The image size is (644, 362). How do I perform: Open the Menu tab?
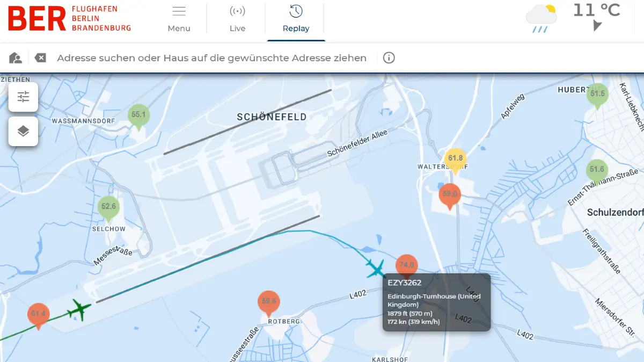(x=179, y=19)
